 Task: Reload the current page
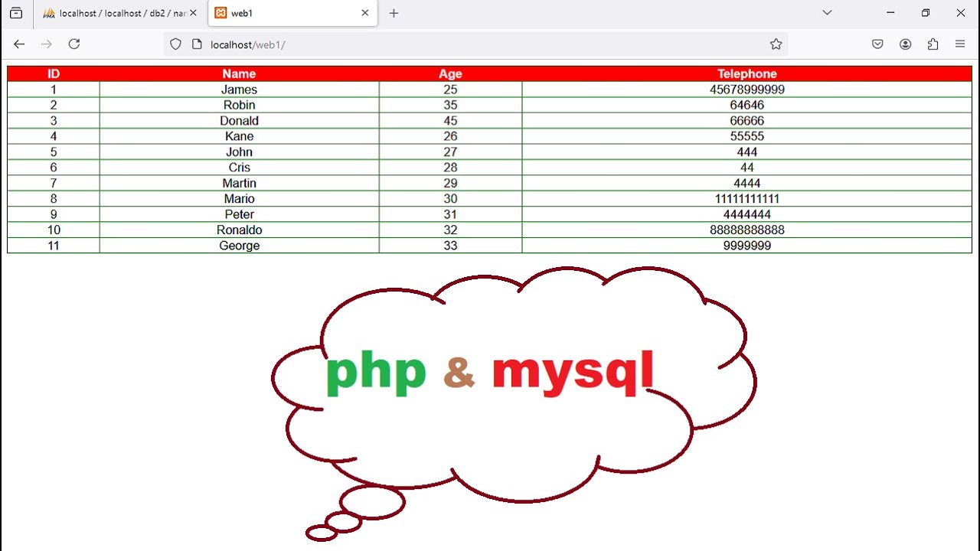[x=74, y=44]
